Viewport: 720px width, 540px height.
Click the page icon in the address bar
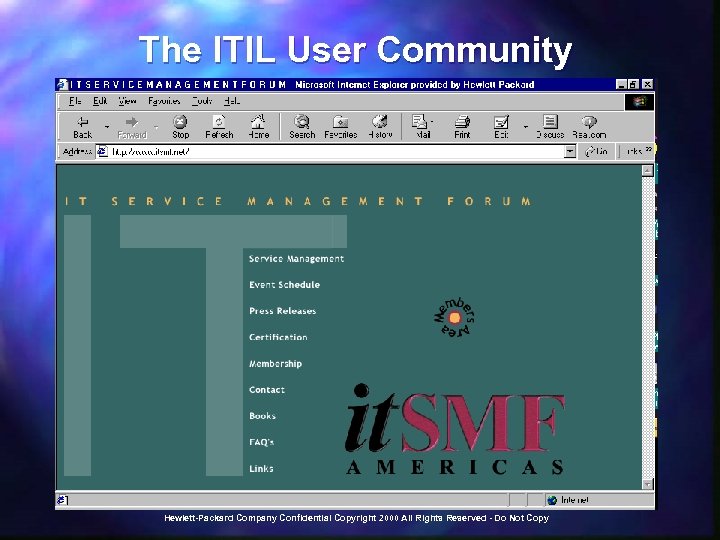102,151
